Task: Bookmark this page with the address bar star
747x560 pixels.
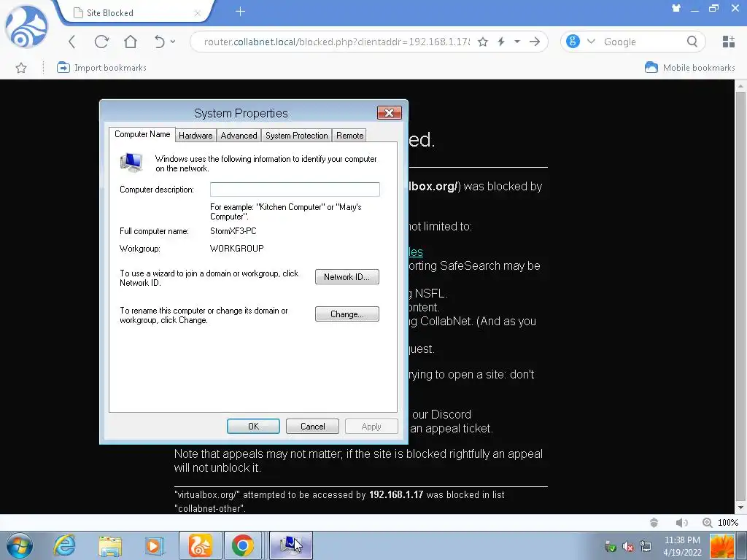Action: pos(483,42)
